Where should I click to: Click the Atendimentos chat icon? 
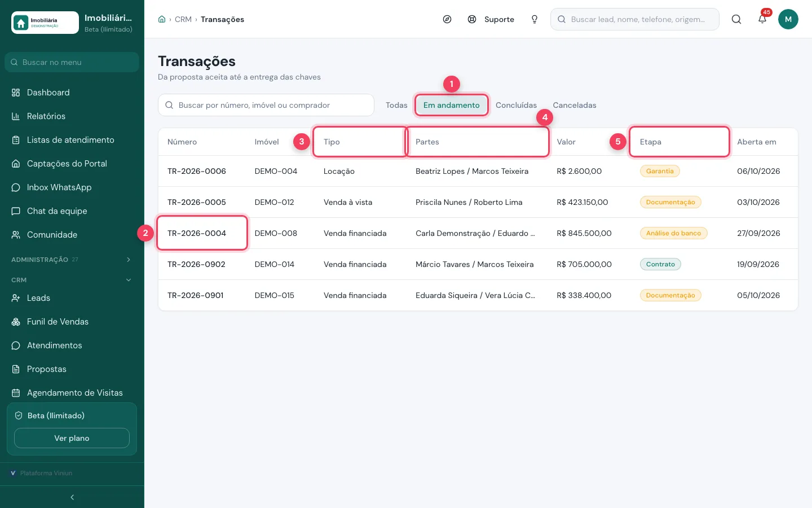tap(16, 345)
